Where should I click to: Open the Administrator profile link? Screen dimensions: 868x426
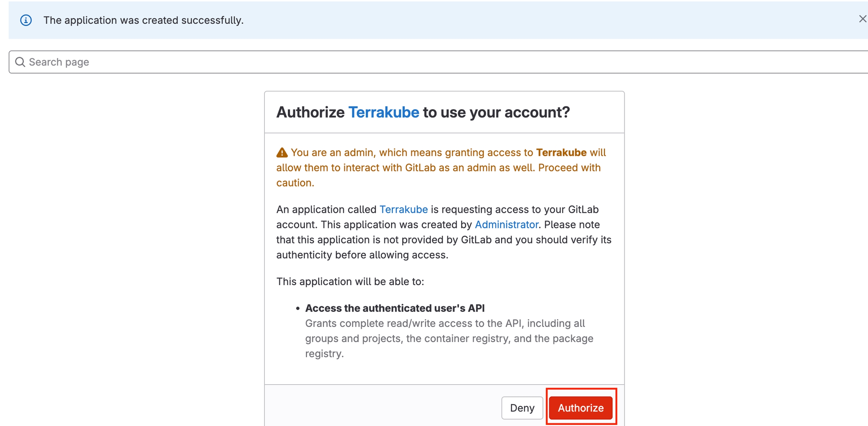506,224
